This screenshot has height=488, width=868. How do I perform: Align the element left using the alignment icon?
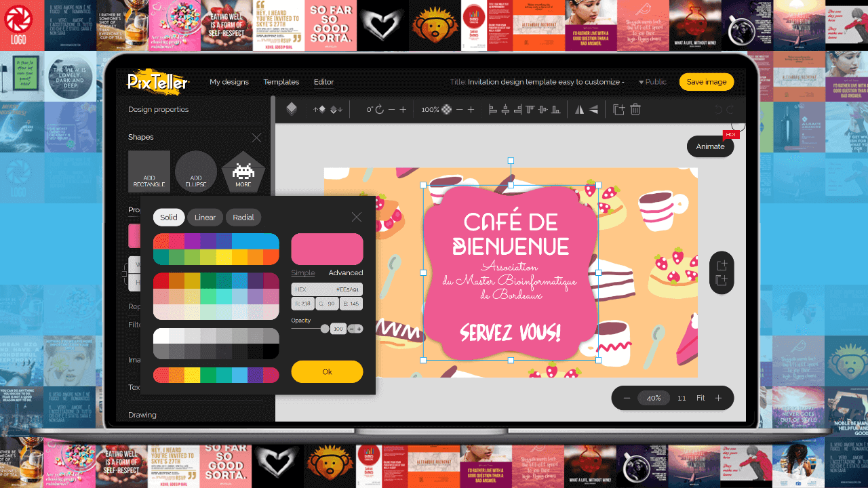click(492, 109)
